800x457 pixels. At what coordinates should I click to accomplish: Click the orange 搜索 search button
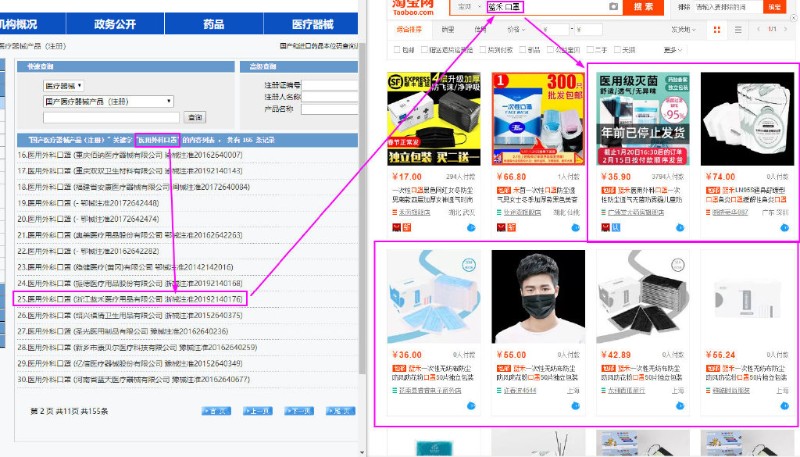pos(643,7)
